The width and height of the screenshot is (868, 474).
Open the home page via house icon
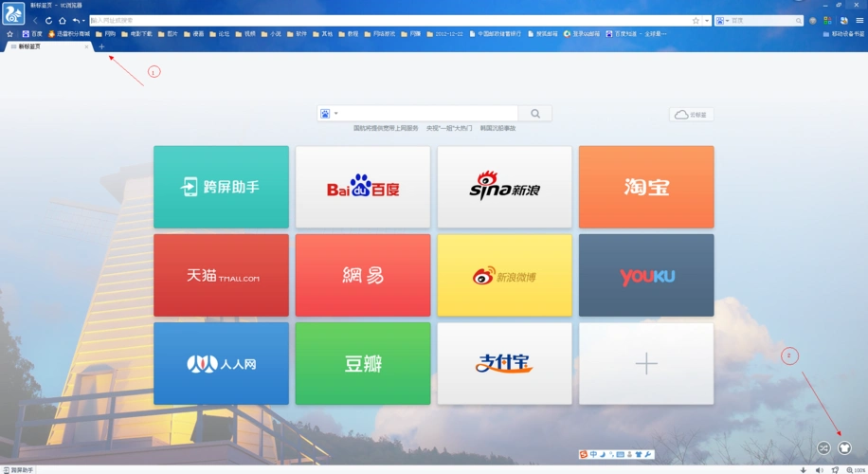(x=62, y=21)
